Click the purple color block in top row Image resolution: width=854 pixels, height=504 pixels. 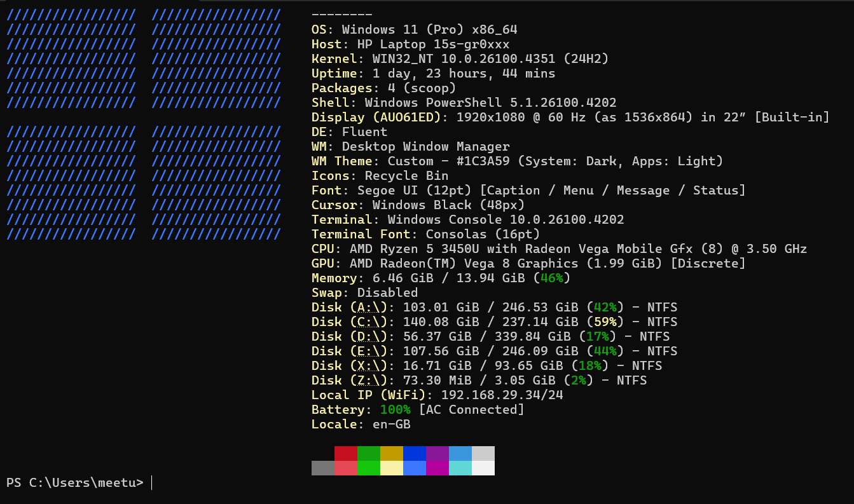pos(437,453)
